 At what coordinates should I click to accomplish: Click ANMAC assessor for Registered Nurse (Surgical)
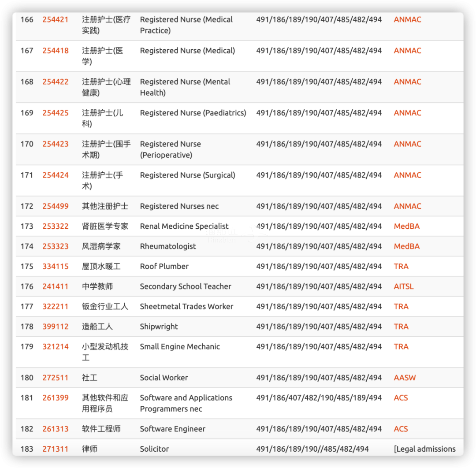click(x=407, y=175)
